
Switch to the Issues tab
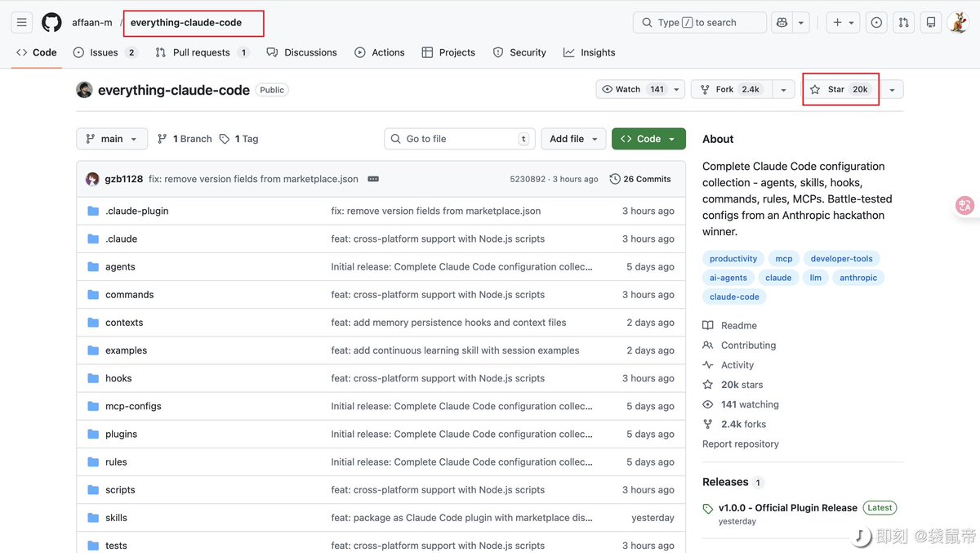(105, 52)
